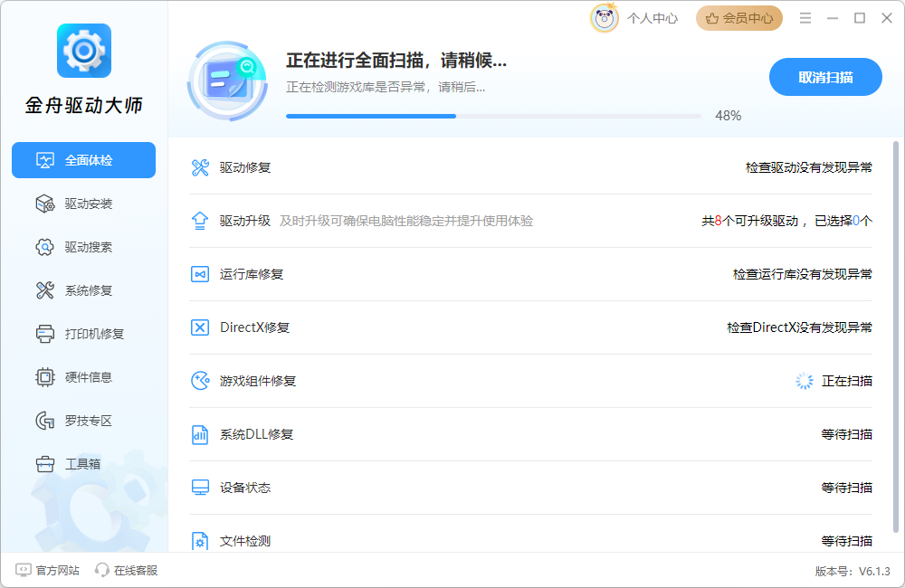Viewport: 905px width, 588px height.
Task: Click the 全面体检 monitor icon
Action: click(x=45, y=160)
